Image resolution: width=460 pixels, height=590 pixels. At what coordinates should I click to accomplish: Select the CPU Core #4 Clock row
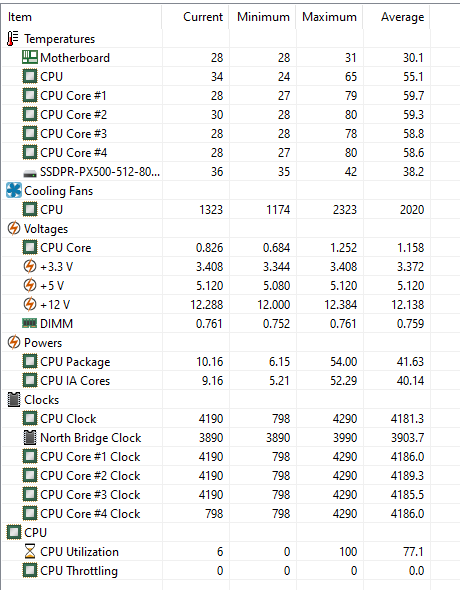pyautogui.click(x=216, y=514)
